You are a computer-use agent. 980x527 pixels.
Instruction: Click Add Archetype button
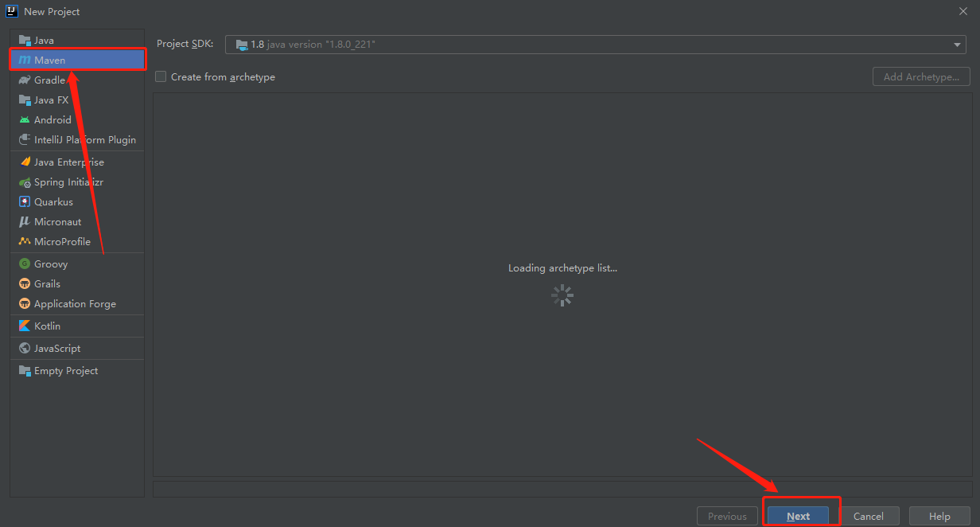921,76
